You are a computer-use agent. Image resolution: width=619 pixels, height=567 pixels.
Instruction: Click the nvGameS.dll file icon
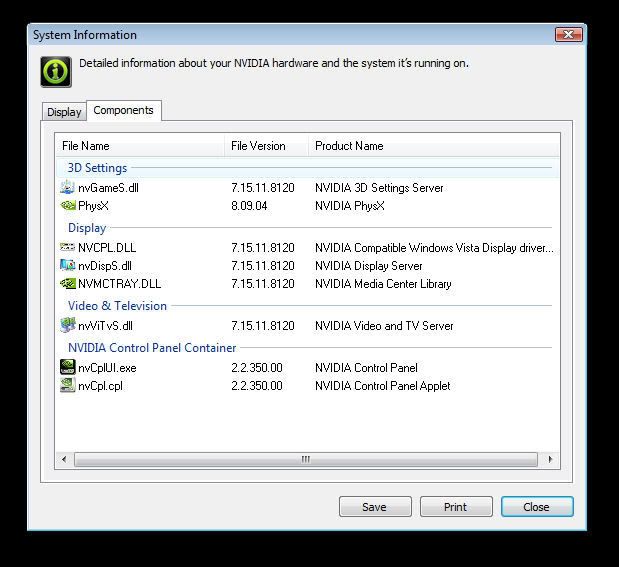click(67, 187)
